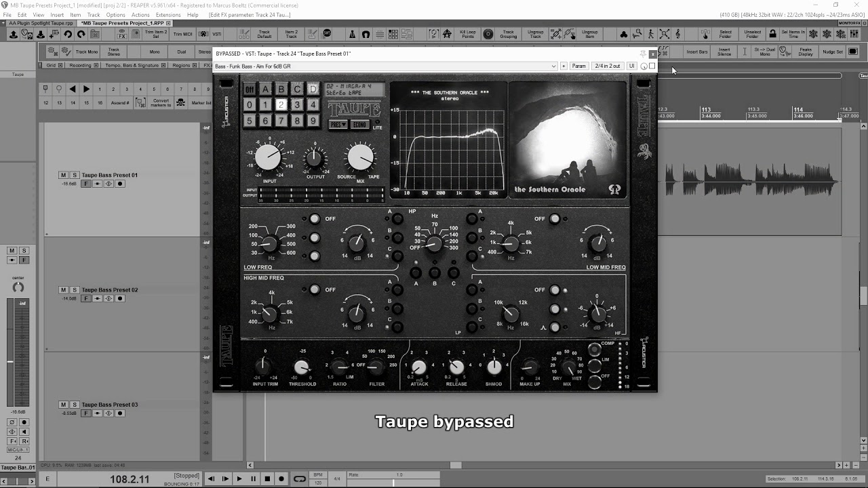Toggle the LOW FREQ band OFF switch
Viewport: 868px width, 488px height.
(x=315, y=219)
